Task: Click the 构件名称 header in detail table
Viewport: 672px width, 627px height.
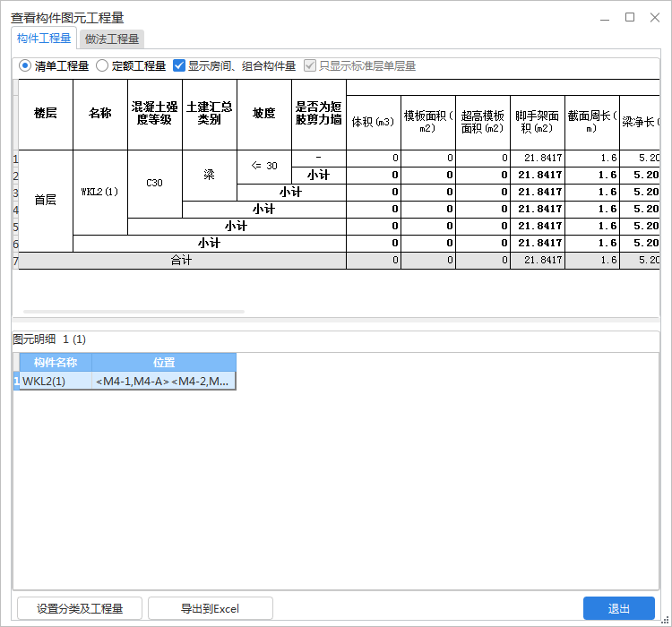Action: 56,363
